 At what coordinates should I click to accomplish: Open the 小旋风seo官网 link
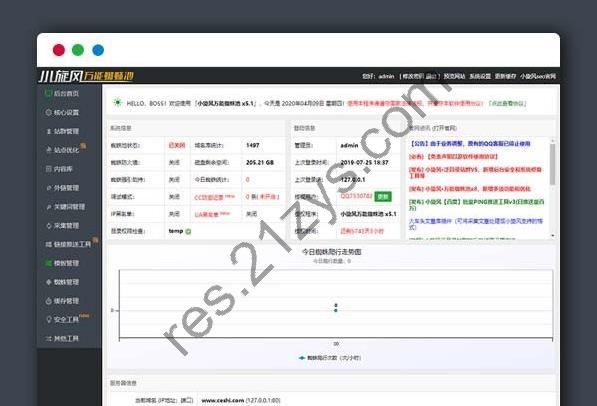pos(538,77)
